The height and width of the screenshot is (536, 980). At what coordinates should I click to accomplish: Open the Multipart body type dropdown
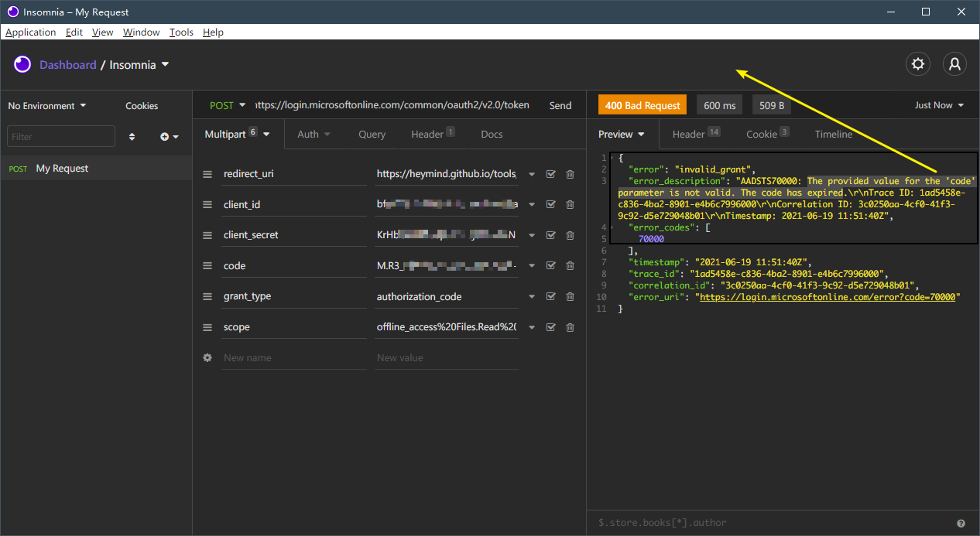[237, 134]
